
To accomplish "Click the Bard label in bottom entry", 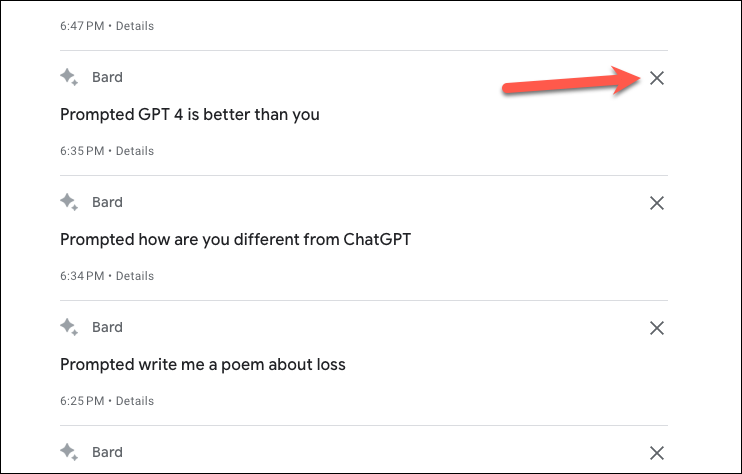I will tap(107, 452).
